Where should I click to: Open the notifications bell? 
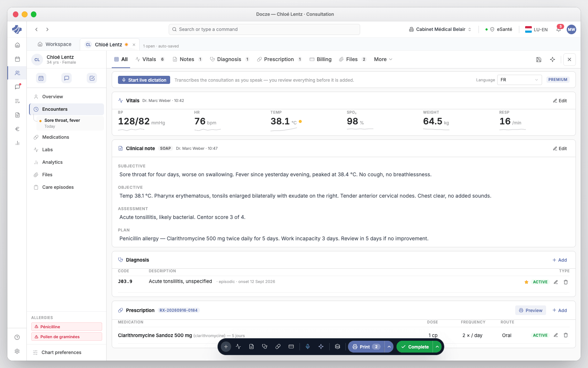coord(559,29)
